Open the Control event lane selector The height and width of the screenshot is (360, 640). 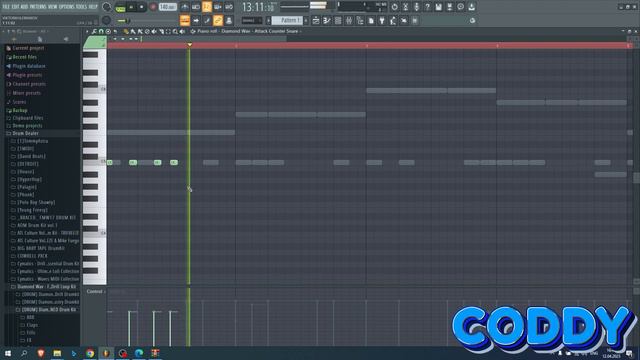click(x=96, y=291)
